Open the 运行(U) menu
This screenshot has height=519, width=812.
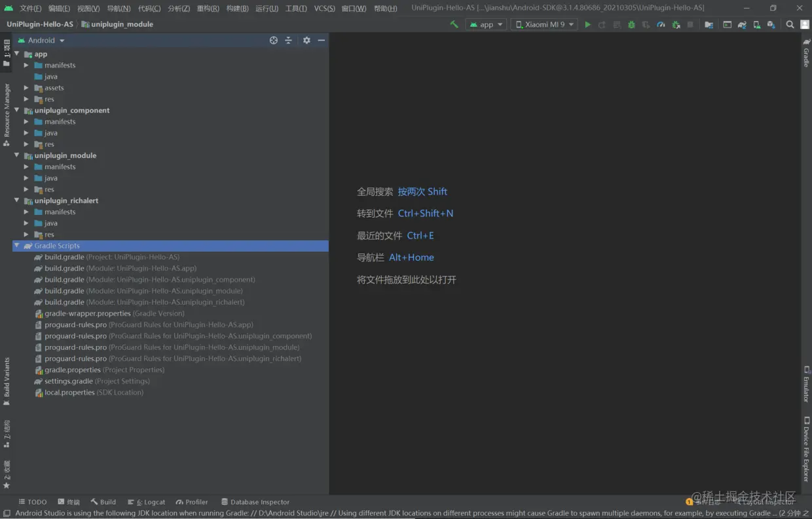coord(267,9)
